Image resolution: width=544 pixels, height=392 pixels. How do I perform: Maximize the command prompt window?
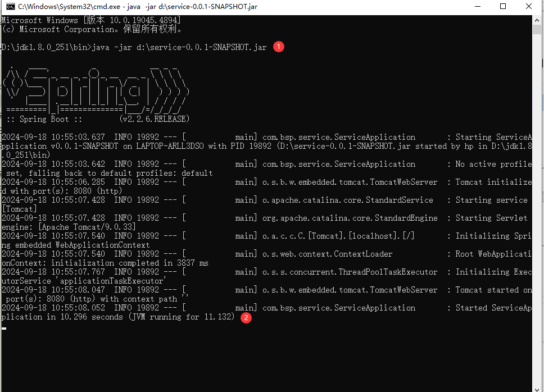click(x=502, y=7)
